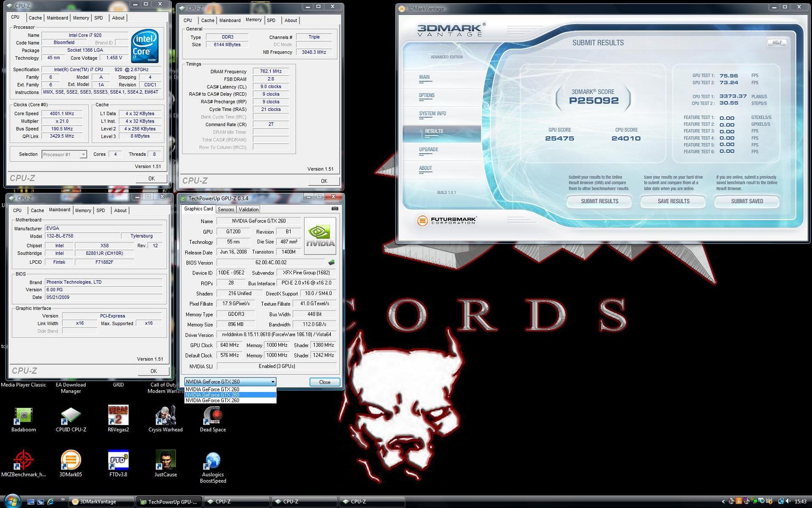Click the Switch between windows quick launch icon
This screenshot has height=508, width=812.
coord(41,502)
